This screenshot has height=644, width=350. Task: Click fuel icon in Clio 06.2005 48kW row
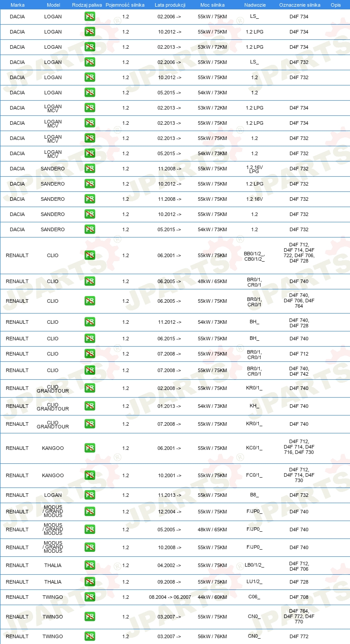point(90,281)
